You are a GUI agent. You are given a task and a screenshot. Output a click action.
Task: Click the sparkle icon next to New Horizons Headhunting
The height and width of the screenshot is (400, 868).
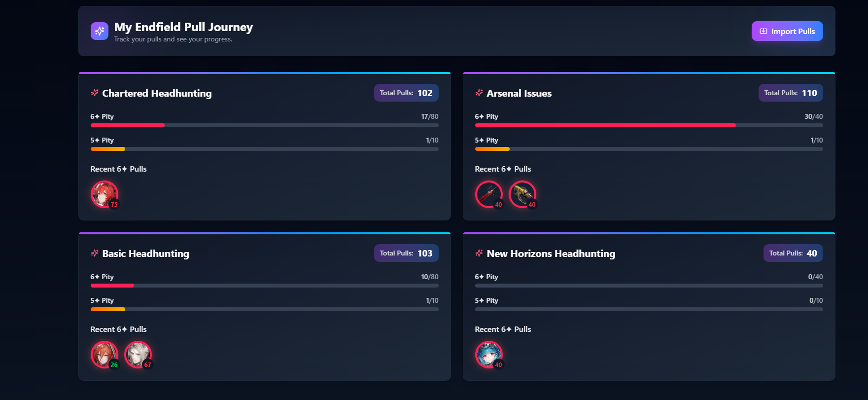(x=479, y=253)
